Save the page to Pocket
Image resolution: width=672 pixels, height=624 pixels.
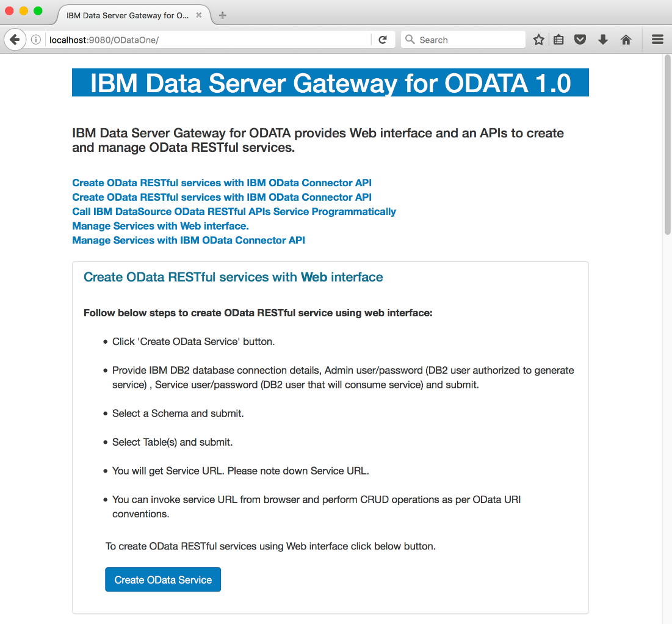[580, 40]
